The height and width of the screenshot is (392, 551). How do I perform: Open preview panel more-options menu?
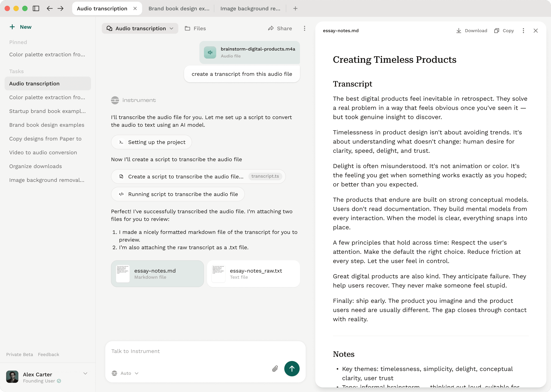tap(523, 31)
